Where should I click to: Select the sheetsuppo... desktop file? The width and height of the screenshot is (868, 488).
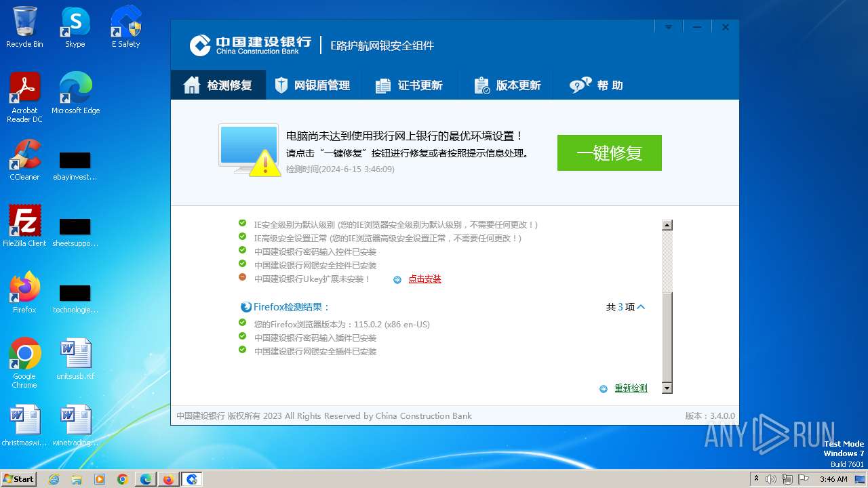[x=75, y=233]
